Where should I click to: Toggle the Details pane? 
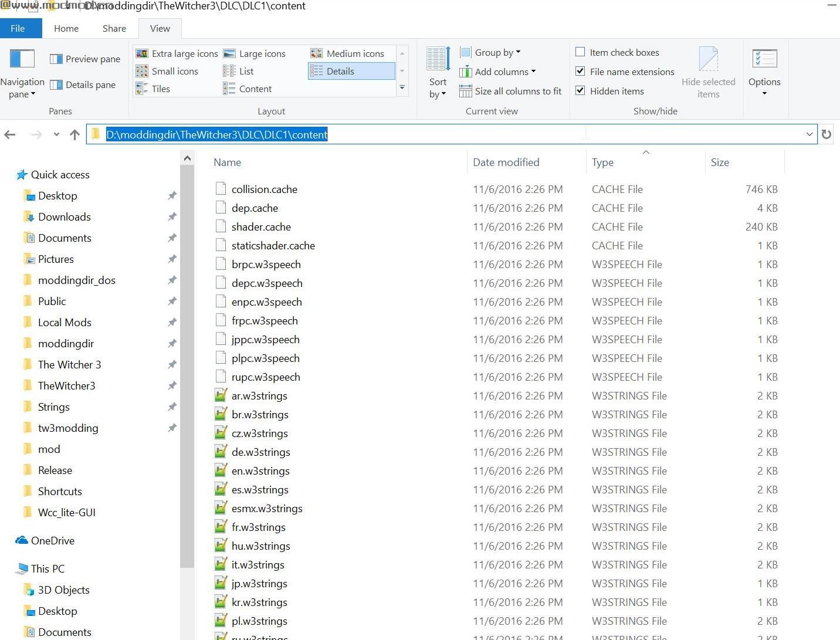click(83, 84)
